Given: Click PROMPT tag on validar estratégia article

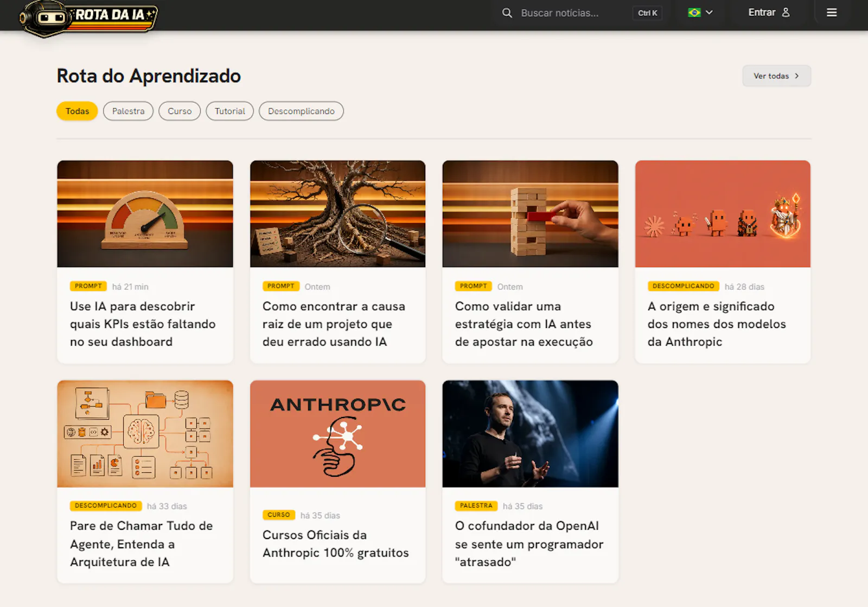Looking at the screenshot, I should click(x=474, y=286).
